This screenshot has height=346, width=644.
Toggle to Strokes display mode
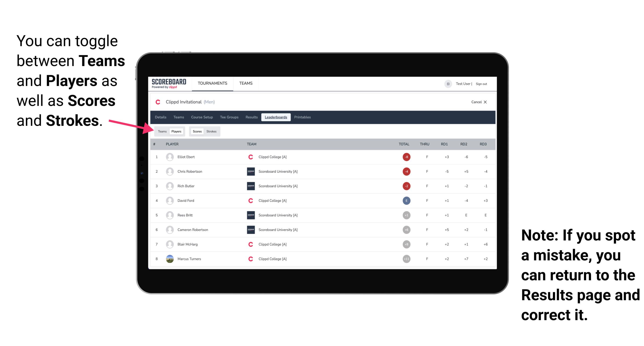(x=212, y=131)
